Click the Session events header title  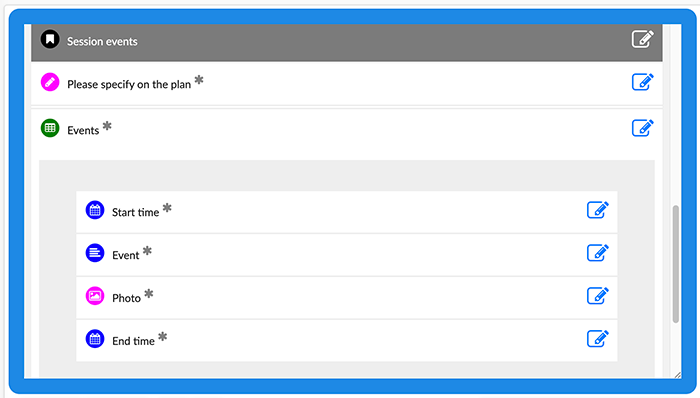click(x=102, y=41)
